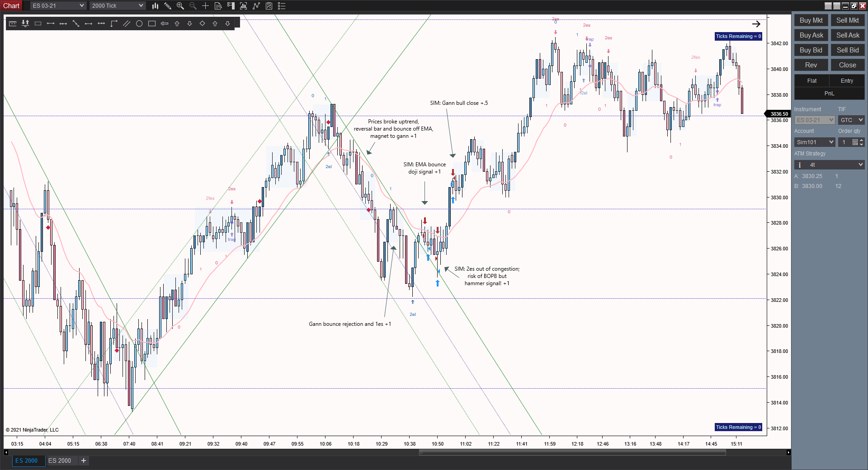868x470 pixels.
Task: Click the Chart menu label
Action: [11, 6]
